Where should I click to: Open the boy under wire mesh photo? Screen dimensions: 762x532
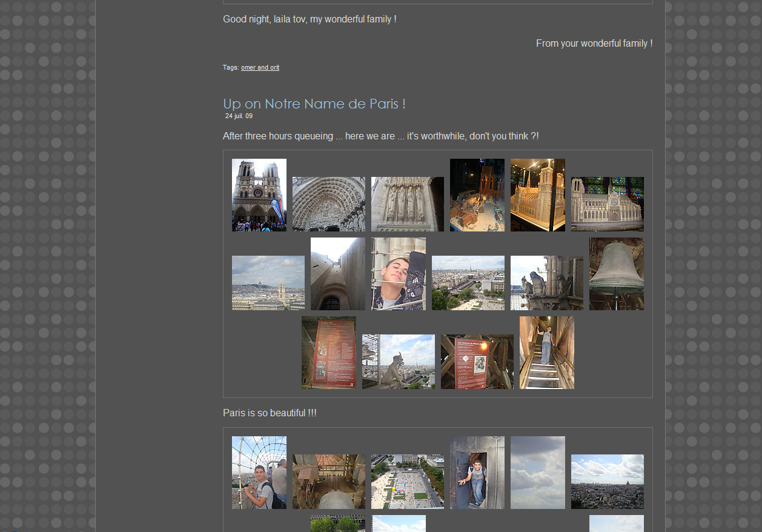tap(259, 473)
